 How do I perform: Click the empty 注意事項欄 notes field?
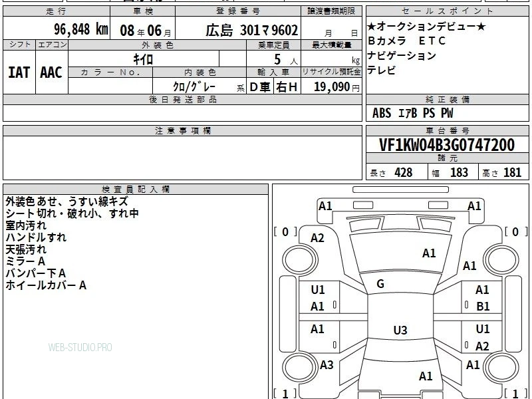point(182,158)
